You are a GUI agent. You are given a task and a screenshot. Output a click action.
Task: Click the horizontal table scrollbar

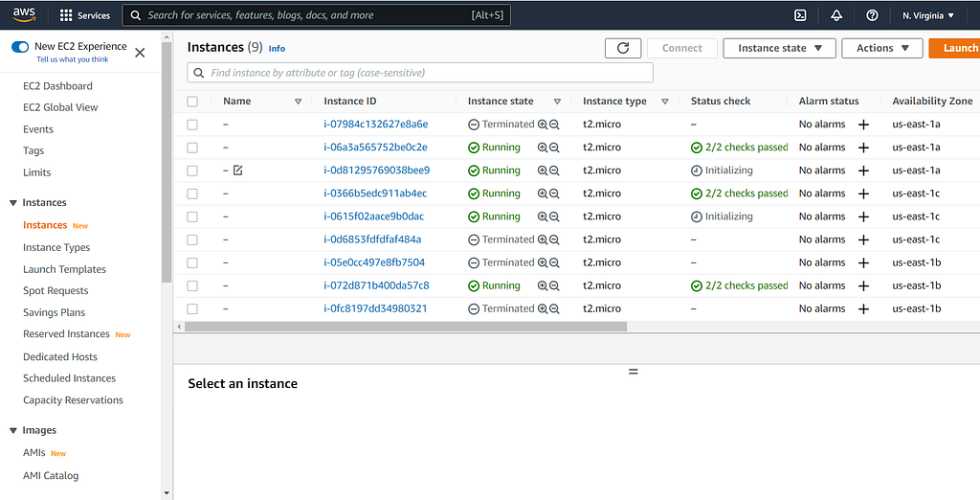point(406,327)
